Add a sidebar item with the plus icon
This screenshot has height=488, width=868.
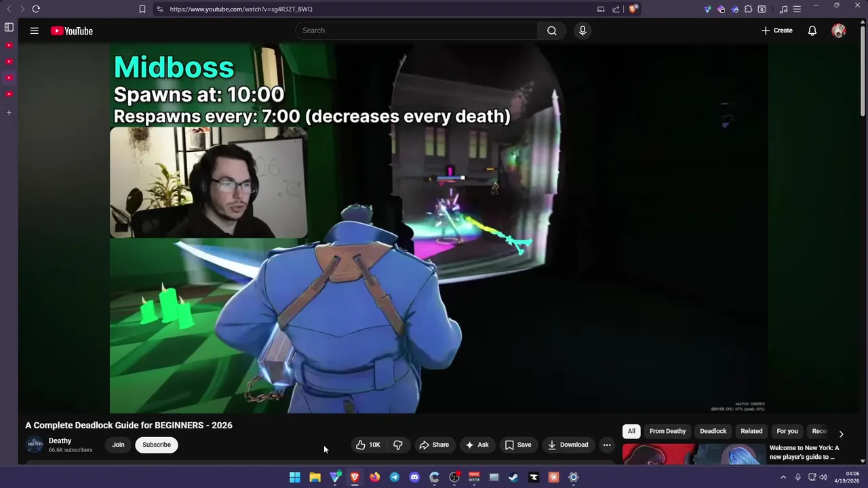click(x=9, y=113)
